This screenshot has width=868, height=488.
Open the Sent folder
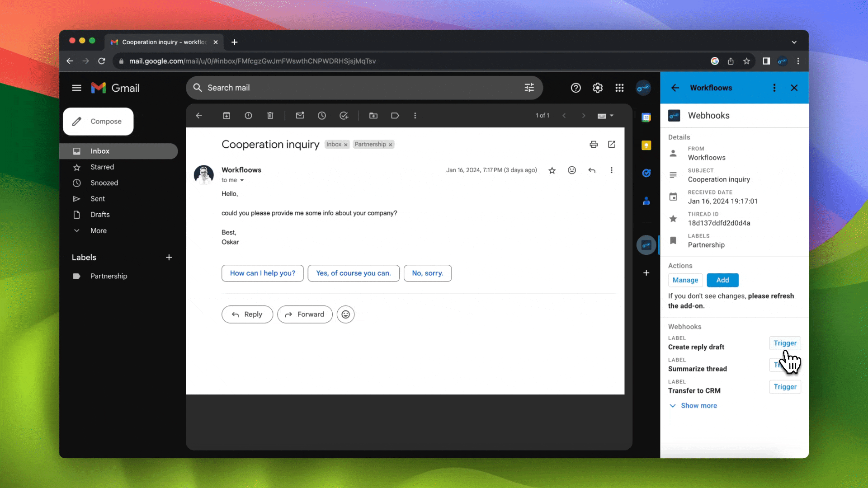pos(97,199)
